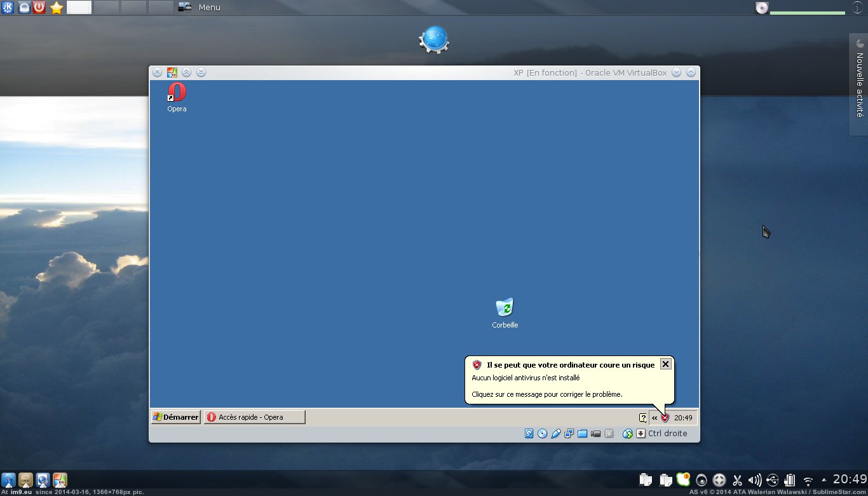Click the VirtualBox hard disk activity icon
The image size is (868, 496).
pos(529,434)
